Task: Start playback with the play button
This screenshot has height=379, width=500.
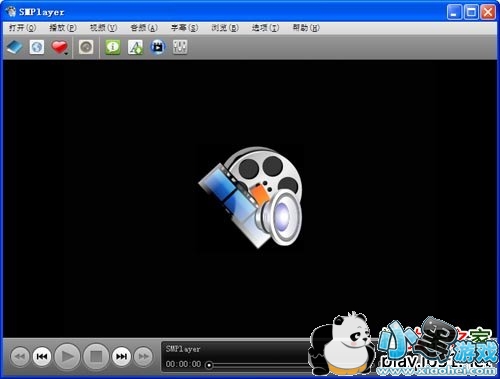Action: coord(67,357)
